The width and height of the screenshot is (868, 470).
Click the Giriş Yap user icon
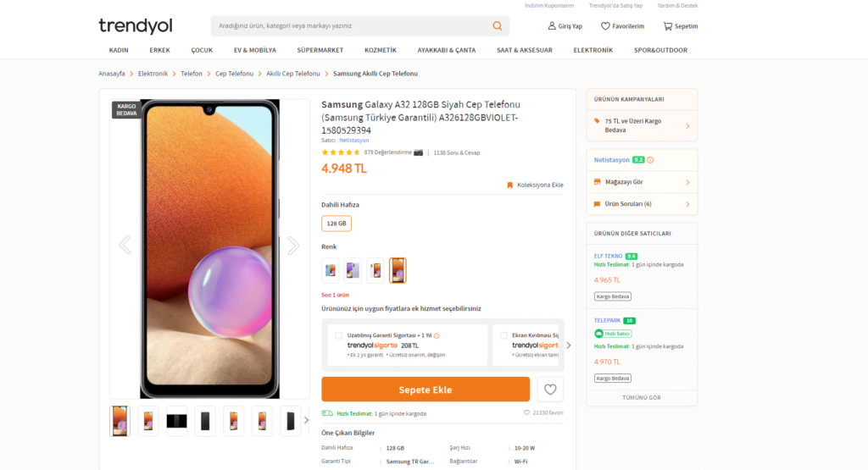pyautogui.click(x=553, y=26)
